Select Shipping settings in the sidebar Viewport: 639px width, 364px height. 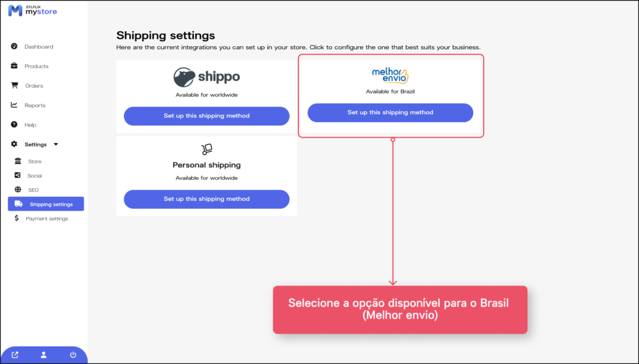click(46, 204)
